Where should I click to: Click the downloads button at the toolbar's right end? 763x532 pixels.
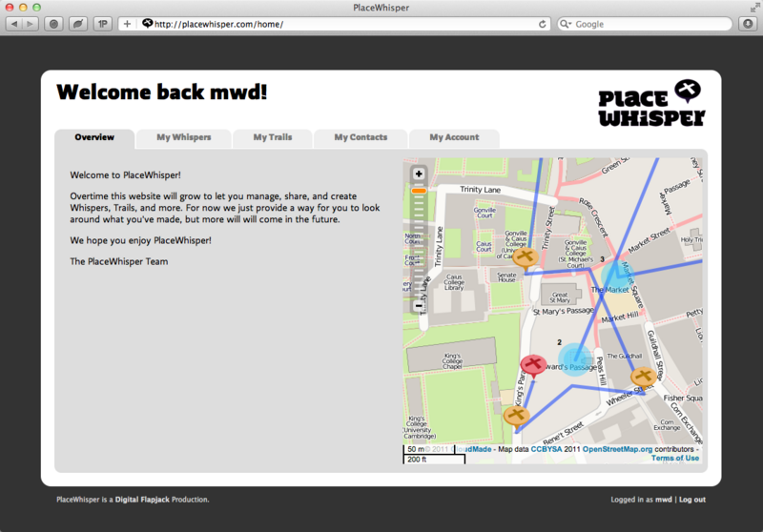(x=748, y=24)
